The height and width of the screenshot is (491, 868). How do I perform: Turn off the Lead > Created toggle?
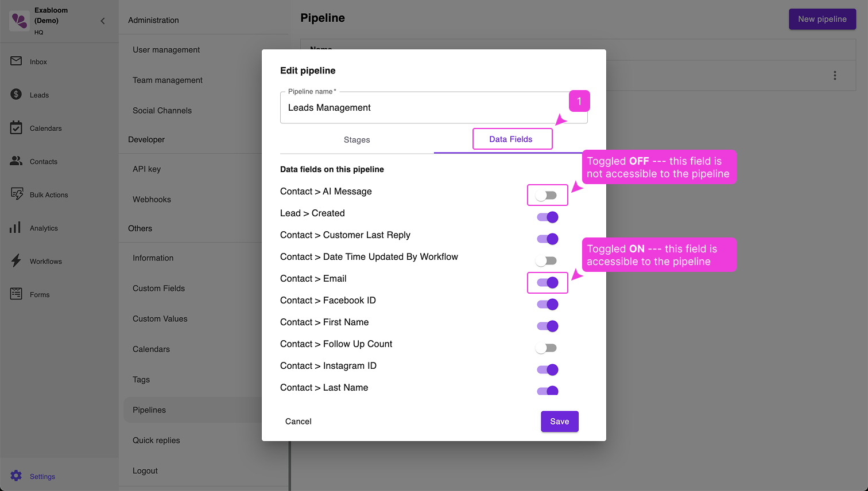click(x=547, y=217)
